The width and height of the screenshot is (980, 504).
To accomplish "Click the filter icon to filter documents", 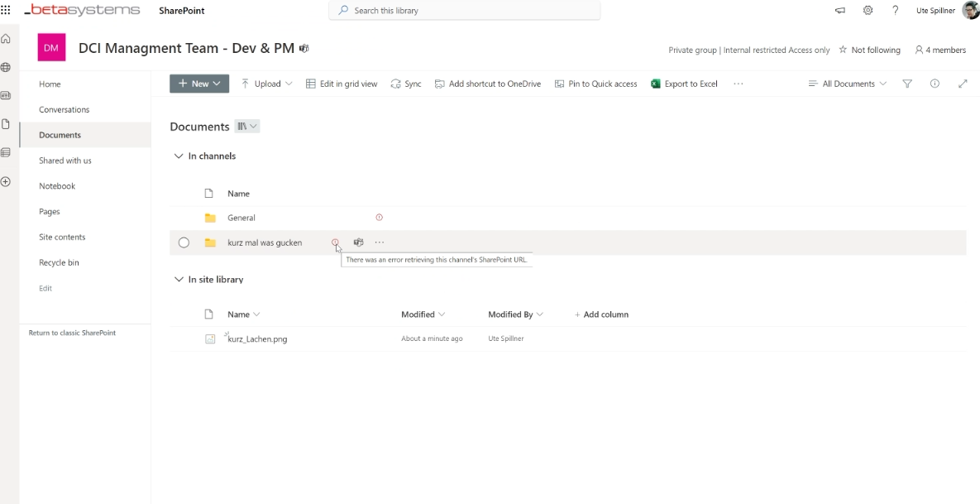I will (907, 83).
